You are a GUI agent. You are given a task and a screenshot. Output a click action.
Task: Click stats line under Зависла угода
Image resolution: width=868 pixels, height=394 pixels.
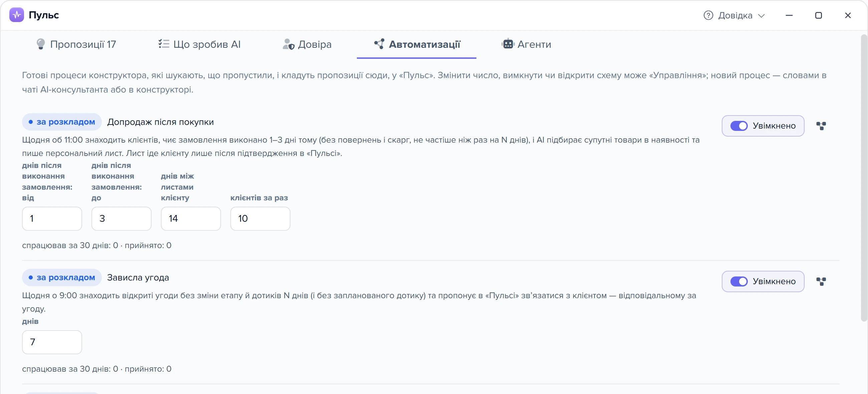click(x=97, y=369)
